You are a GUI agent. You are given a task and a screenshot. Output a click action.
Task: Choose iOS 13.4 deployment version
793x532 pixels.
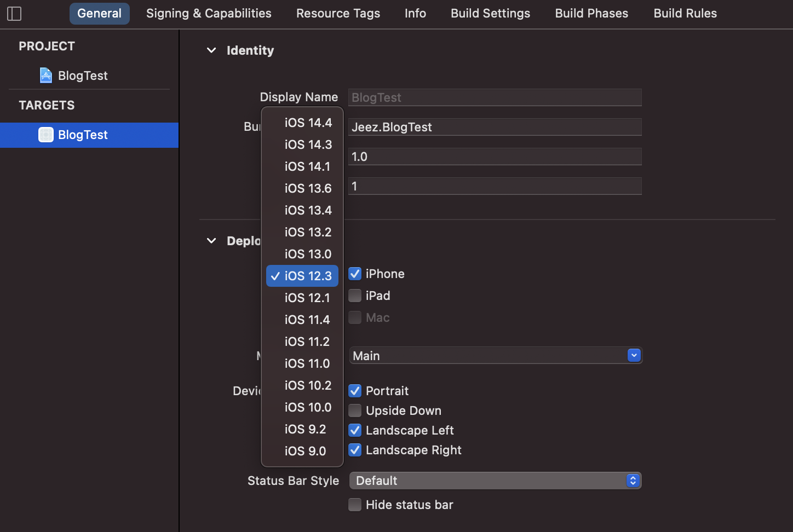point(302,210)
